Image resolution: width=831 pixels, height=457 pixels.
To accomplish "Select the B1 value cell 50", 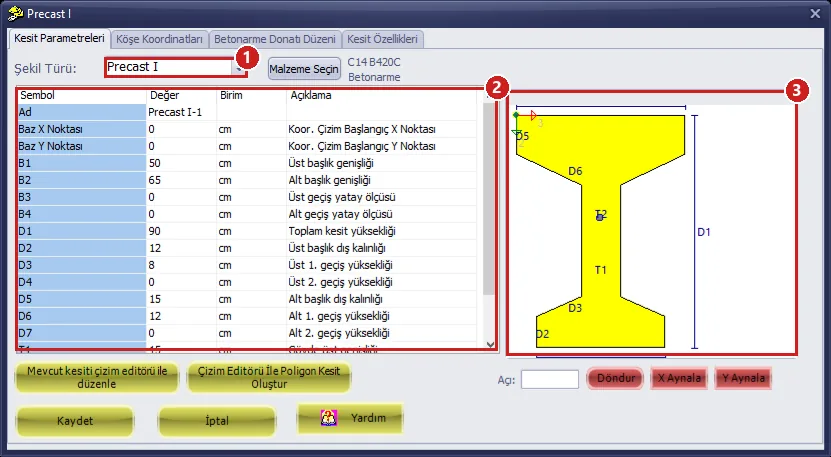I will click(181, 163).
